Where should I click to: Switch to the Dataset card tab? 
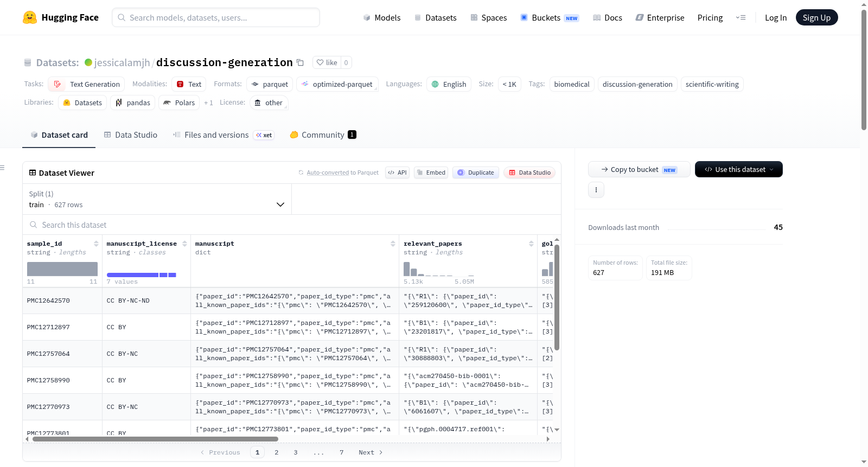tap(59, 135)
